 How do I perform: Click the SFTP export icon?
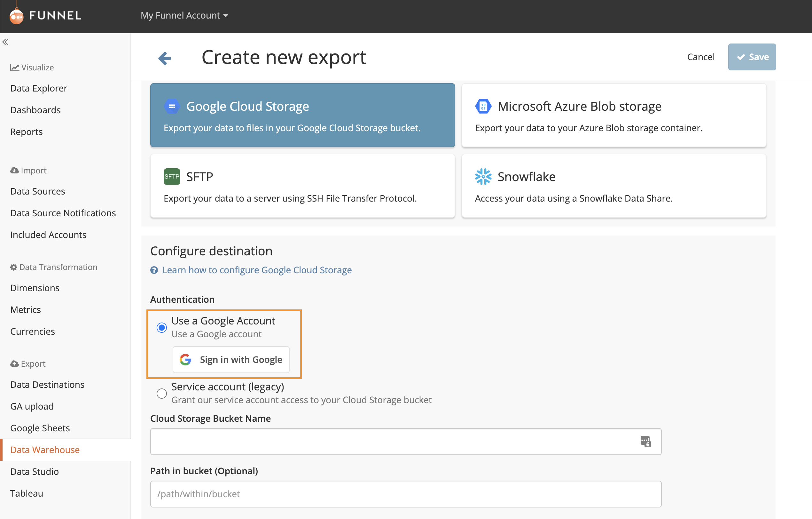pos(172,176)
